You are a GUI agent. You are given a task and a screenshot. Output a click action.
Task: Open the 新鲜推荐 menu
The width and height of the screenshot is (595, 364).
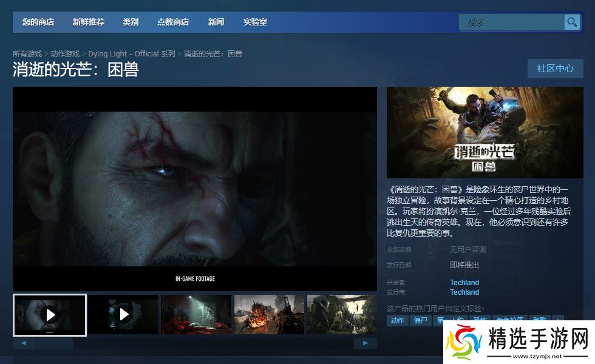point(88,22)
